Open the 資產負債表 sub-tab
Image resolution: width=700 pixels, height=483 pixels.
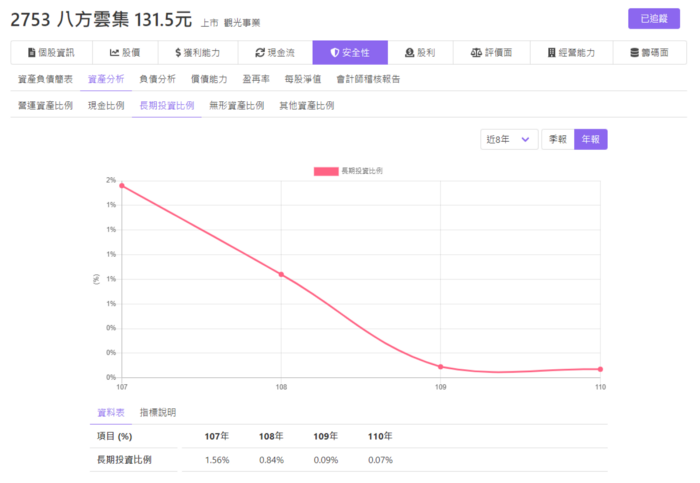tap(45, 79)
